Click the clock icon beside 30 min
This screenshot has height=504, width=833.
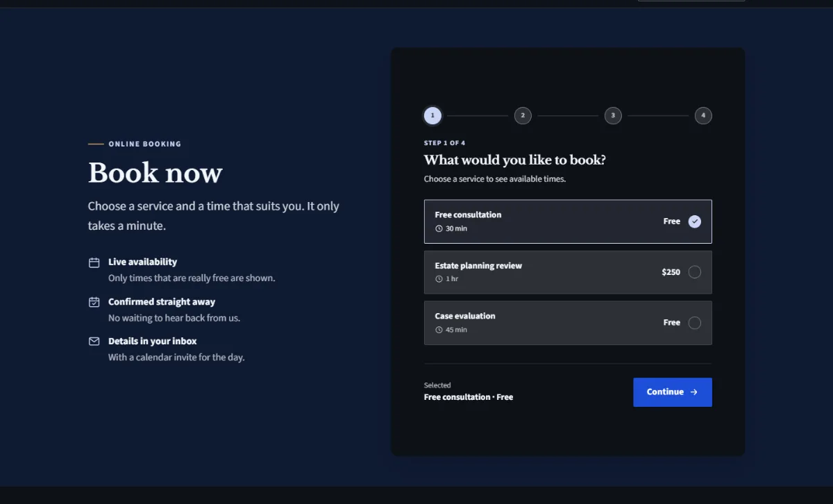click(x=439, y=228)
